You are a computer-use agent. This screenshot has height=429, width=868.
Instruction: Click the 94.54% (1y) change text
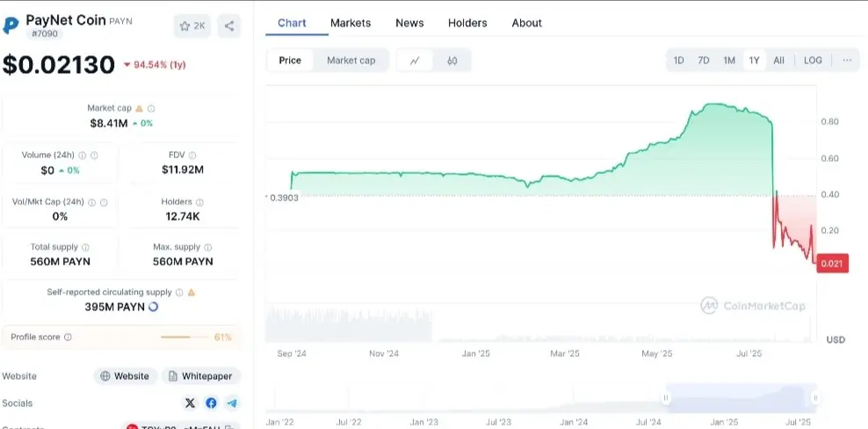(x=159, y=65)
